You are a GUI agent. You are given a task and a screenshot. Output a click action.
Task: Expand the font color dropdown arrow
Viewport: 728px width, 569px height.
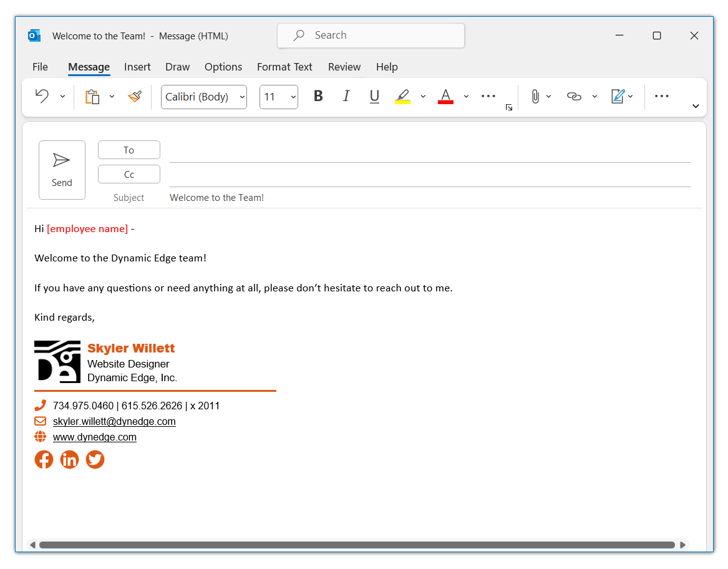pyautogui.click(x=466, y=97)
